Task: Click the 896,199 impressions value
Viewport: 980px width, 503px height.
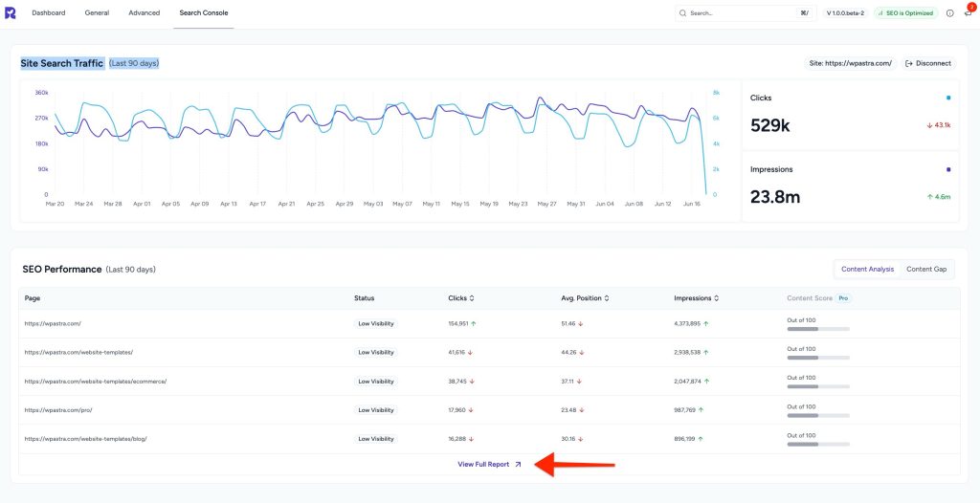Action: [685, 439]
